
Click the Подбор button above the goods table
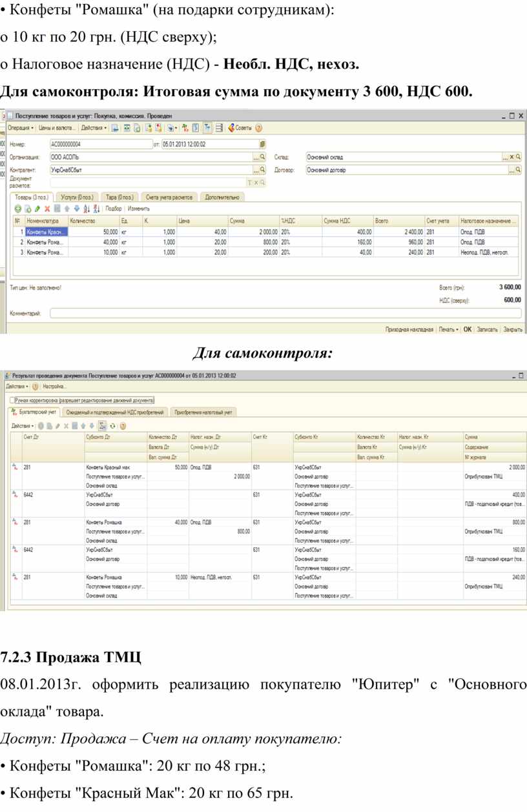pyautogui.click(x=114, y=209)
